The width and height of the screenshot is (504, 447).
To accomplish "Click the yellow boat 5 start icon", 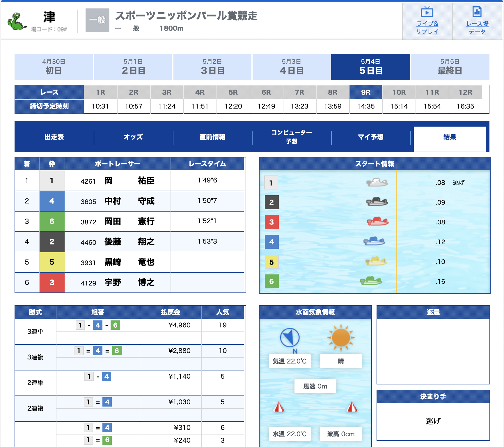I will point(376,261).
